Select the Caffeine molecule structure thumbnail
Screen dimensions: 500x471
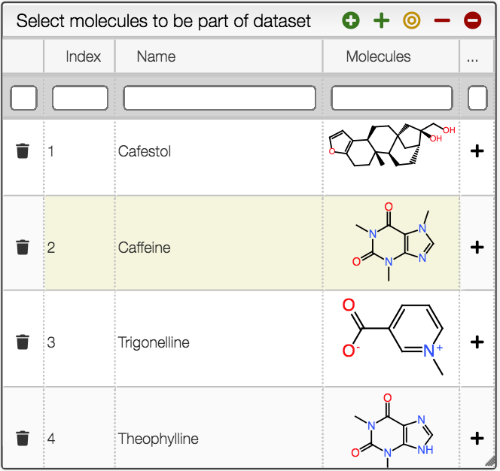(393, 241)
